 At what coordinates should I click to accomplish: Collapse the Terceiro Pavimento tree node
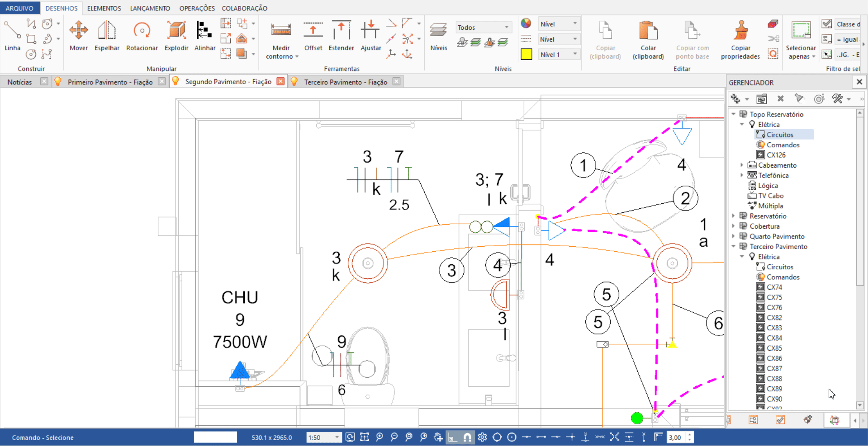tap(734, 247)
